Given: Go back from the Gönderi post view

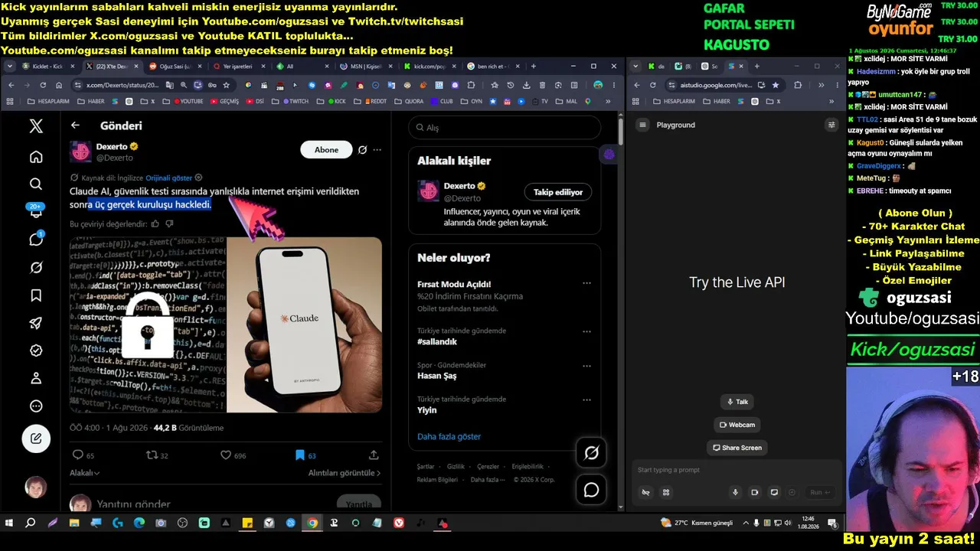Looking at the screenshot, I should click(75, 126).
